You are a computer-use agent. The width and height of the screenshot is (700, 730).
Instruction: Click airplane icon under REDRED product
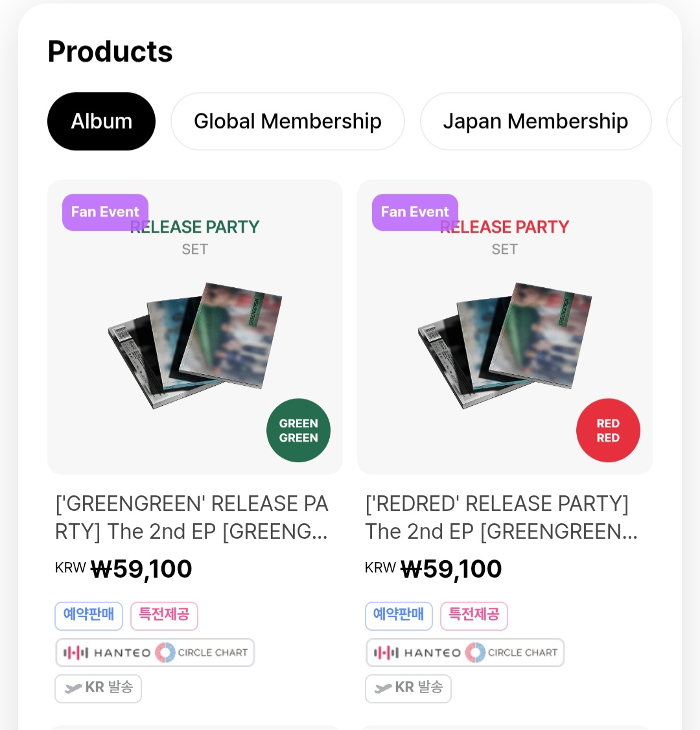383,689
